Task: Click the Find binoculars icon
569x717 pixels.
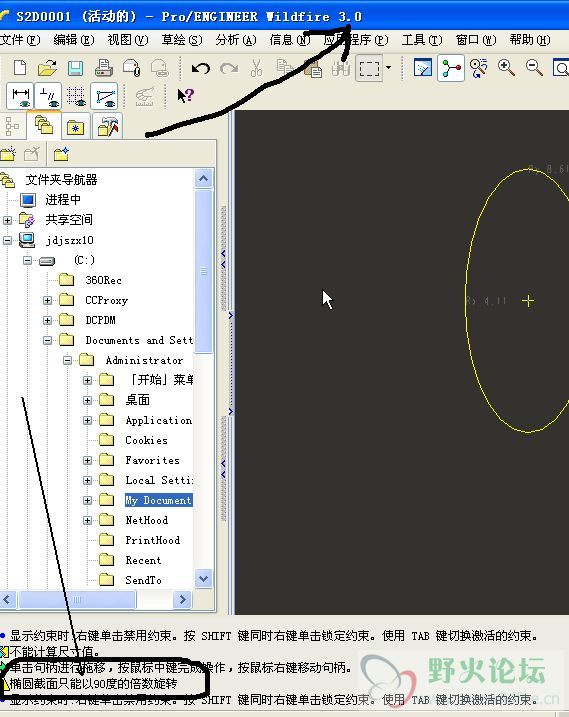Action: point(341,69)
